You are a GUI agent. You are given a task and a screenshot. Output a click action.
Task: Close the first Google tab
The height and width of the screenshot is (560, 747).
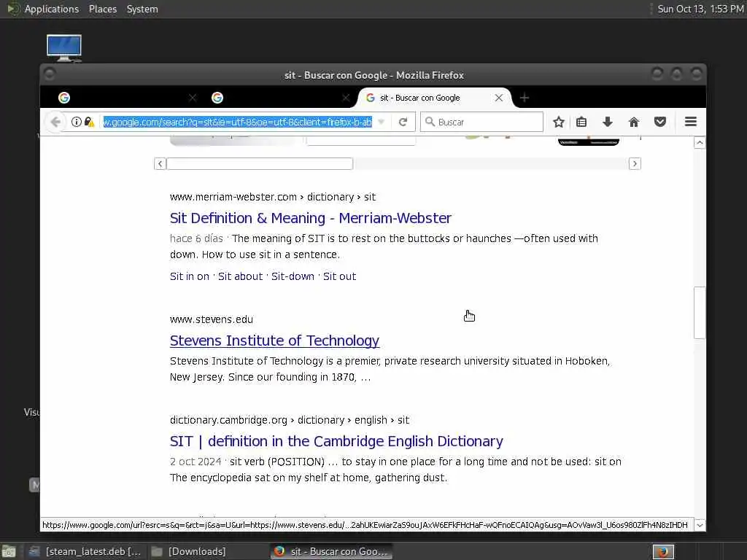pos(193,98)
